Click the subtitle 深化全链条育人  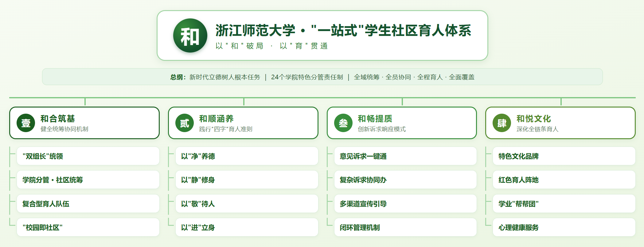[537, 129]
